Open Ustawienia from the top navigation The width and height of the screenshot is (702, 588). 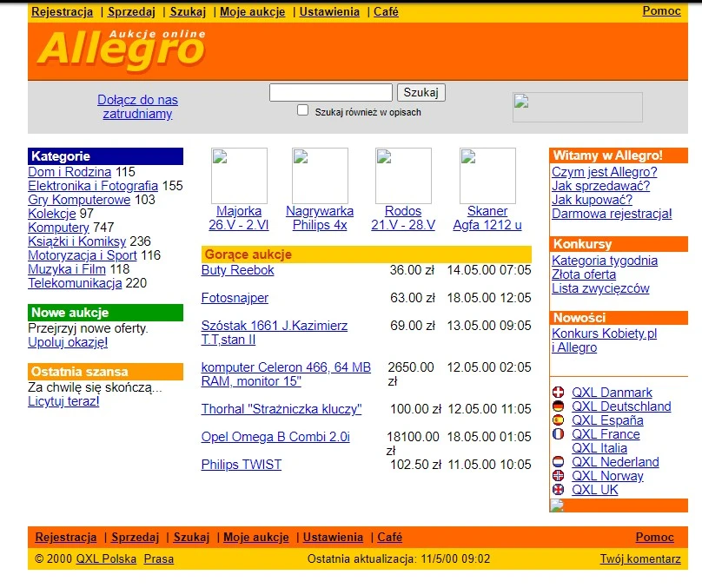coord(329,12)
